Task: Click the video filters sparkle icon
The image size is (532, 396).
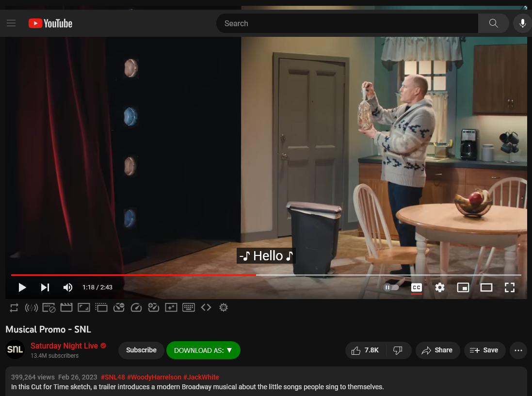Action: click(x=171, y=307)
